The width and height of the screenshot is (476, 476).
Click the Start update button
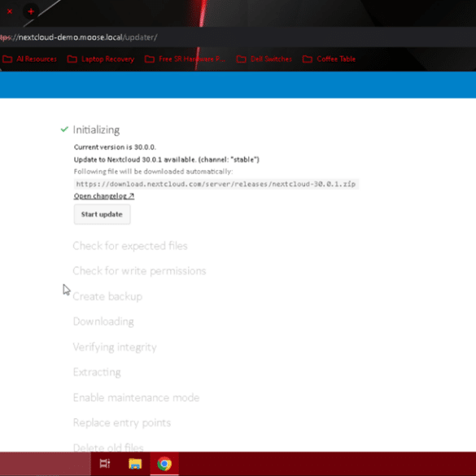(102, 214)
